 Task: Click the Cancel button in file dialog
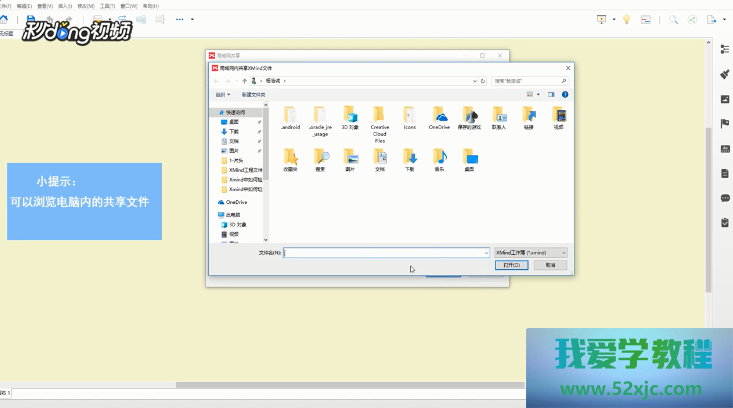click(x=550, y=266)
